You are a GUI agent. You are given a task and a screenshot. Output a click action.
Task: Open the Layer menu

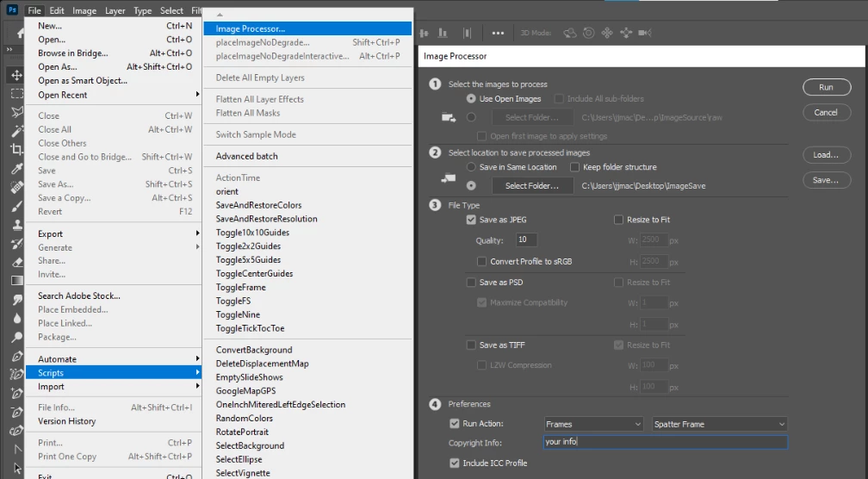click(115, 10)
